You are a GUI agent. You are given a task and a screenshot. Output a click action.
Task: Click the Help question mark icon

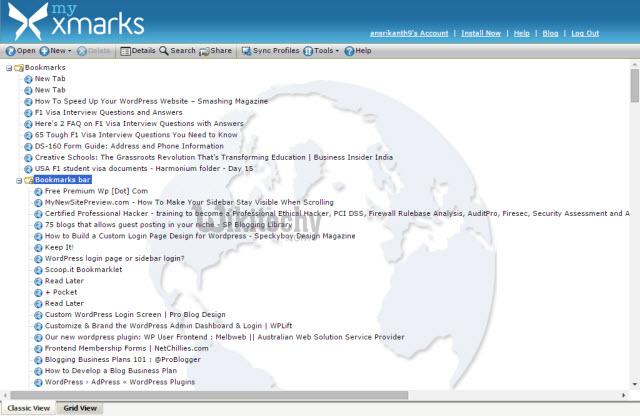[350, 50]
